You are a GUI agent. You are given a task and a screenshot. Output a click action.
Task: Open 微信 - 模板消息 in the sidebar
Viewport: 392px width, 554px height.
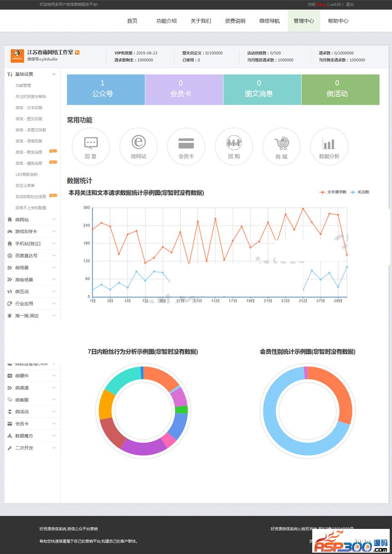coord(29,163)
